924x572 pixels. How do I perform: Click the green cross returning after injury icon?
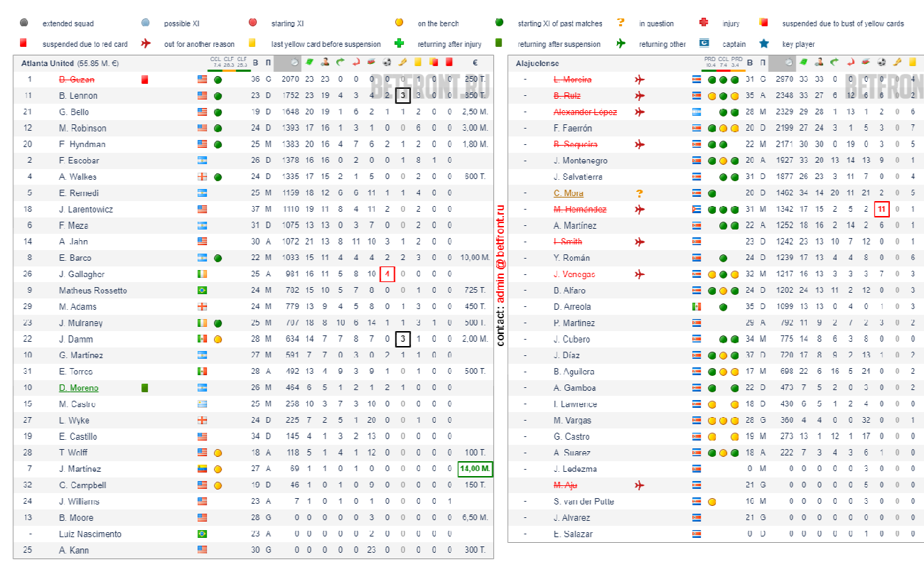399,43
